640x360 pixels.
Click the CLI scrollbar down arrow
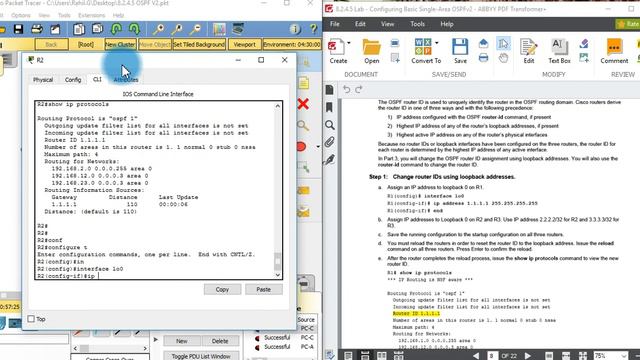pyautogui.click(x=278, y=275)
